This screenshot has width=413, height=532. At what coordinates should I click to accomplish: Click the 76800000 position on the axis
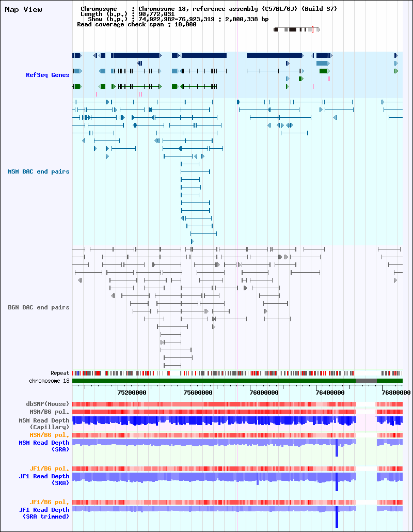[396, 393]
